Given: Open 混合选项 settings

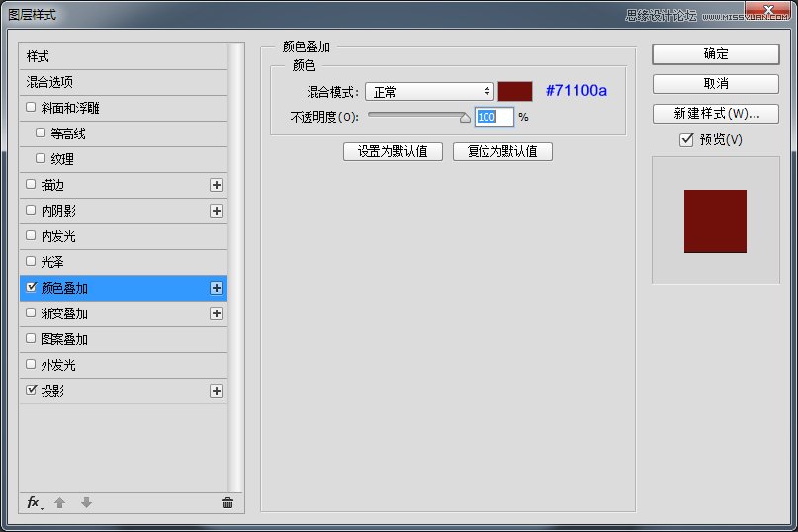Looking at the screenshot, I should [x=124, y=82].
